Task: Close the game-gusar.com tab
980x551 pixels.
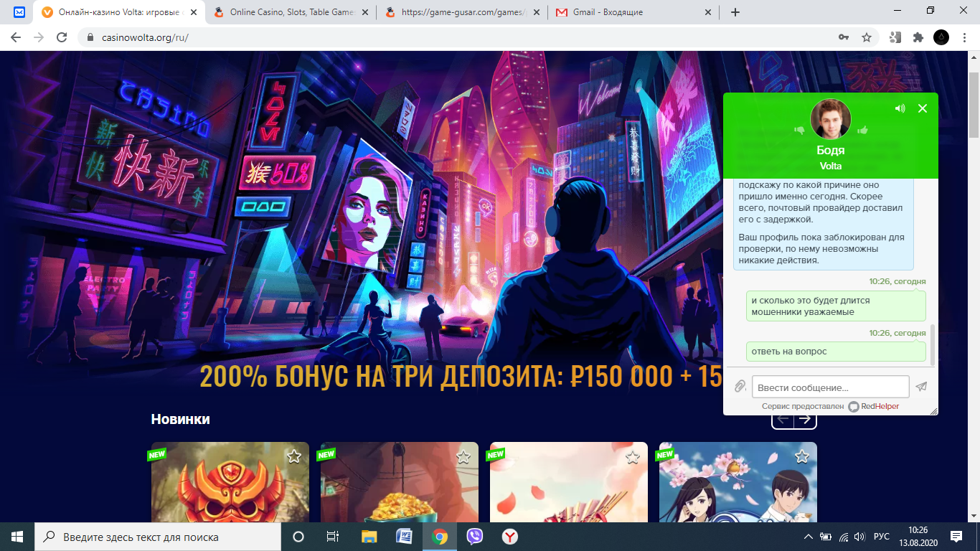Action: pos(537,12)
